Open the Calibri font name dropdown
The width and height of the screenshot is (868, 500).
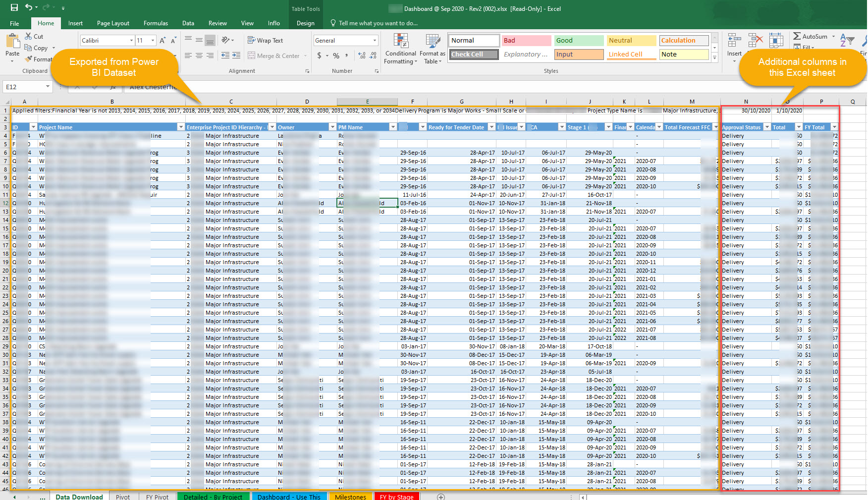131,41
